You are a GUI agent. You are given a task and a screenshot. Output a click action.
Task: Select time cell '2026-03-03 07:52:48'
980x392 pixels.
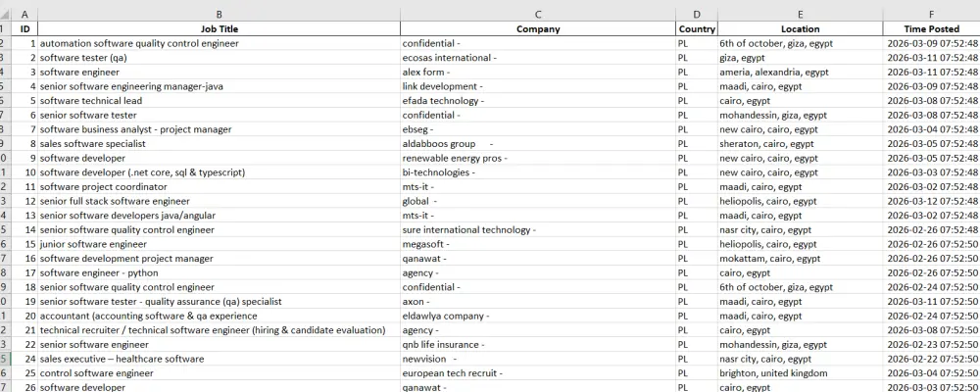(932, 173)
